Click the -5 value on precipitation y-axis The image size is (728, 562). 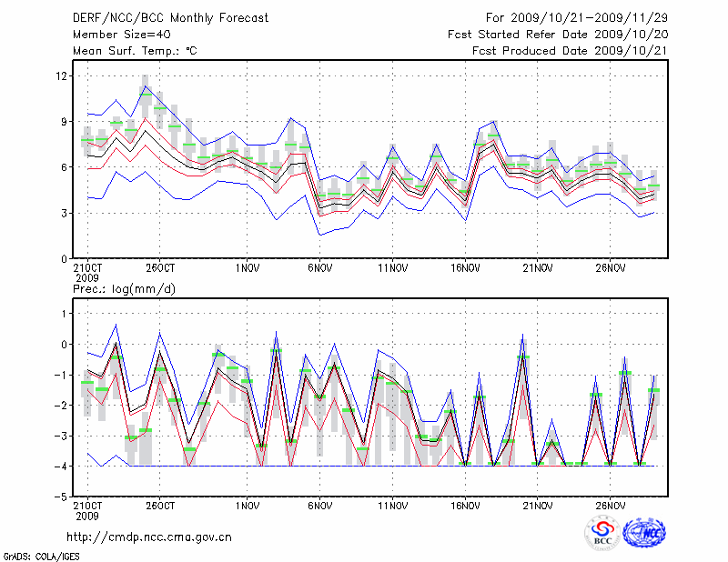click(60, 497)
